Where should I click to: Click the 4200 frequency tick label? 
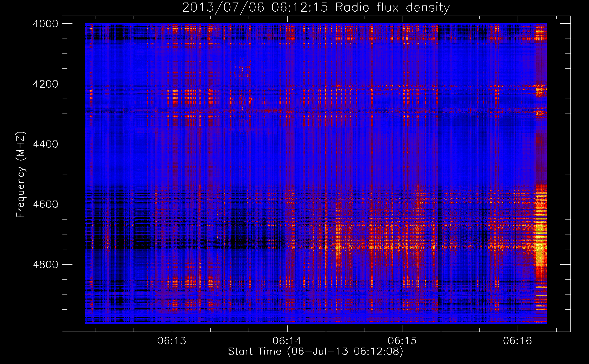[46, 84]
